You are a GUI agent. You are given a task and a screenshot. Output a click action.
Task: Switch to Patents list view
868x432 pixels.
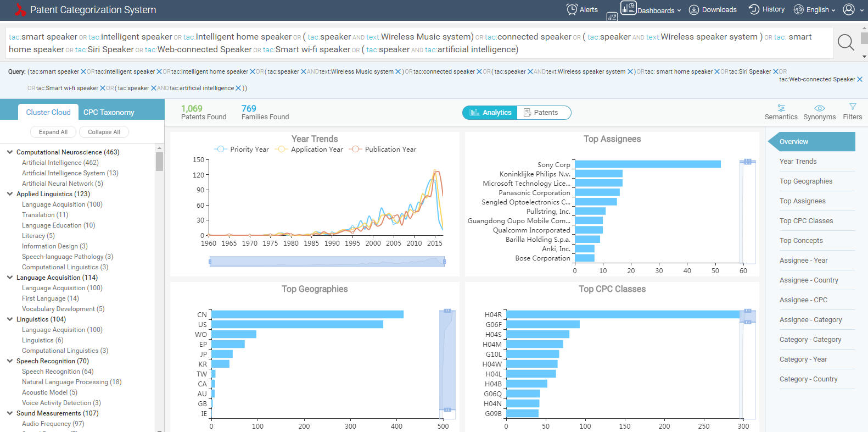[x=541, y=113]
